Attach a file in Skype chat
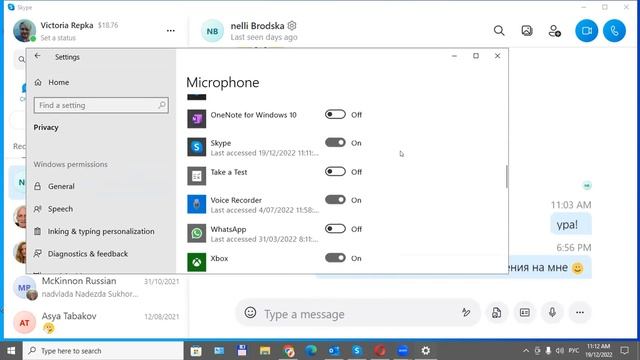The width and height of the screenshot is (640, 360). (496, 313)
